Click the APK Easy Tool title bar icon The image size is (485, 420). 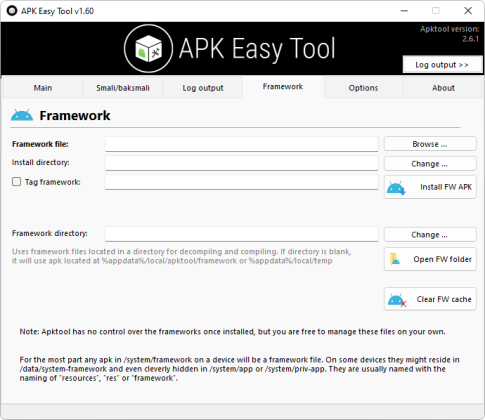coord(12,11)
